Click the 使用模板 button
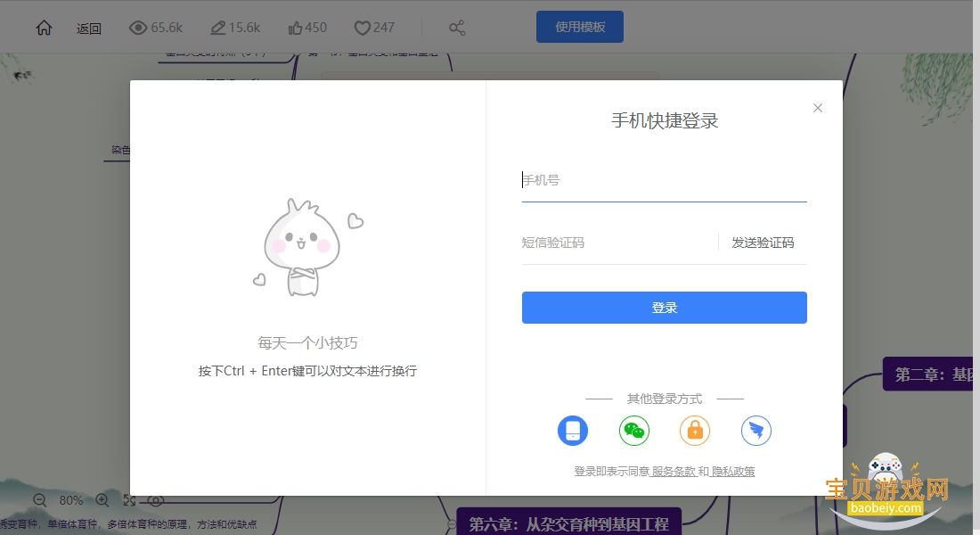 (x=579, y=27)
